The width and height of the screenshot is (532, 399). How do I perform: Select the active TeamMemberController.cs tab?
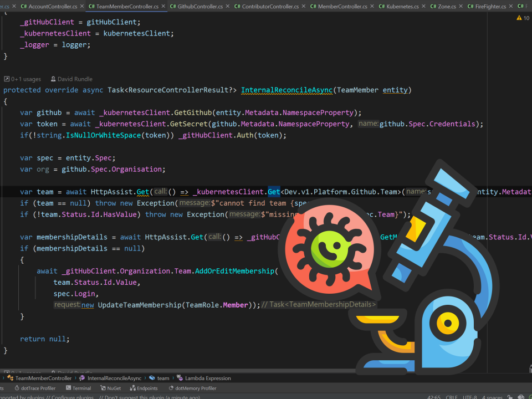tap(127, 7)
